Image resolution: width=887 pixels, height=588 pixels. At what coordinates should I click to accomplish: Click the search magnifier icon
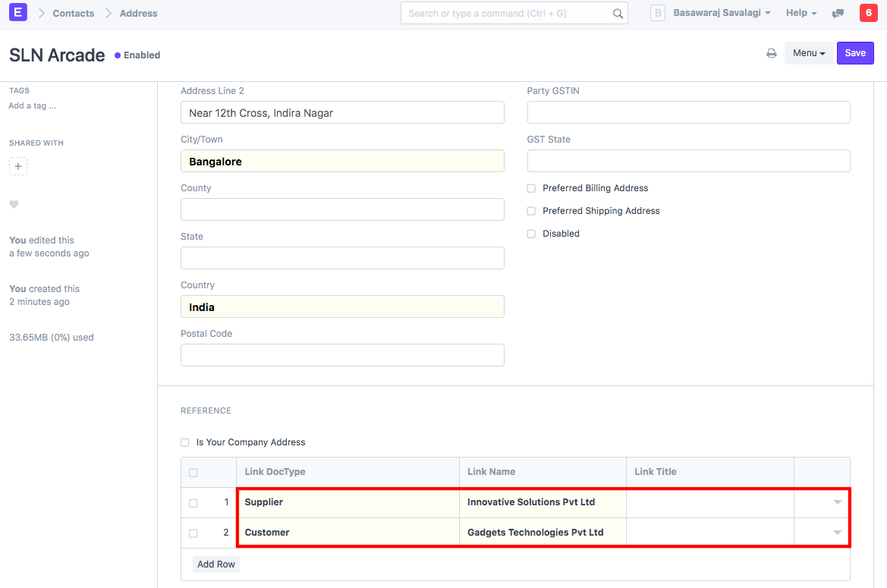pos(618,14)
